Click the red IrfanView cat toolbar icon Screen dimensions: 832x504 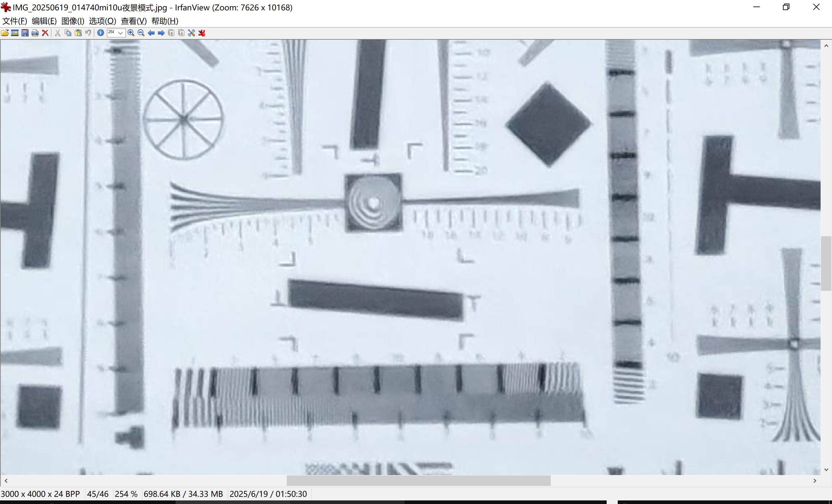202,33
